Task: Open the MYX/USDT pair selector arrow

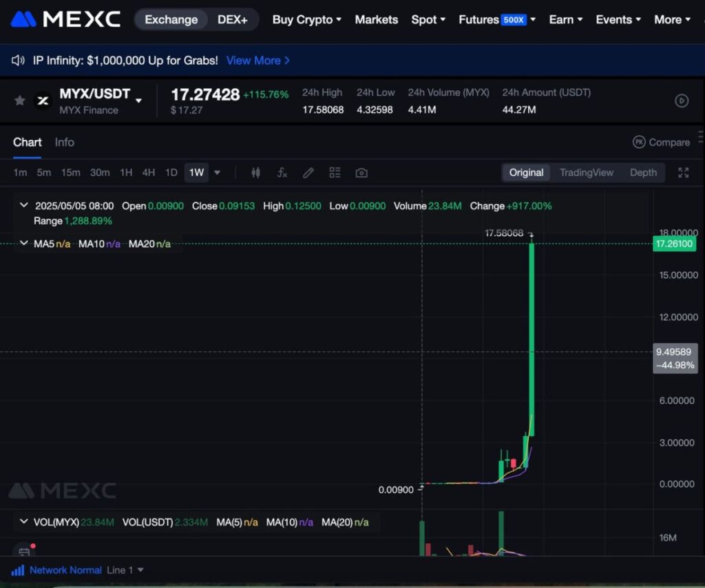Action: click(x=139, y=101)
